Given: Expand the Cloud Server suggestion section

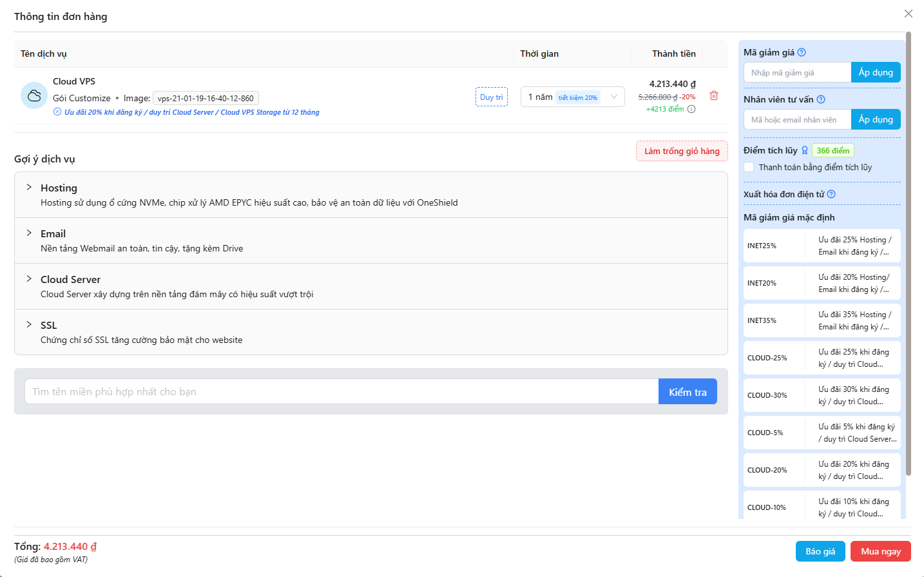Looking at the screenshot, I should pos(371,286).
